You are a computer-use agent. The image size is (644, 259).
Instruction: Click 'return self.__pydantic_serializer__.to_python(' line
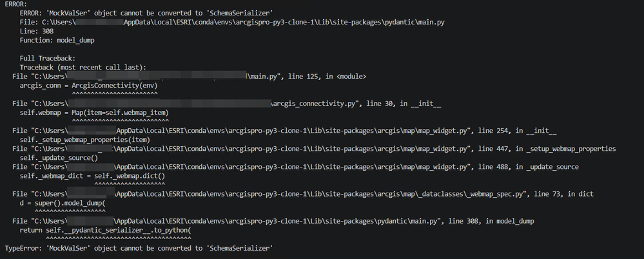point(106,230)
